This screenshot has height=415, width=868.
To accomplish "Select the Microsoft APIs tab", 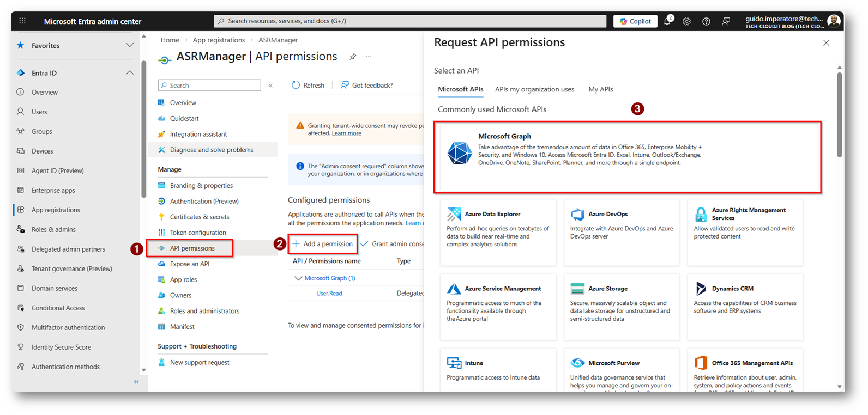I will [x=460, y=89].
